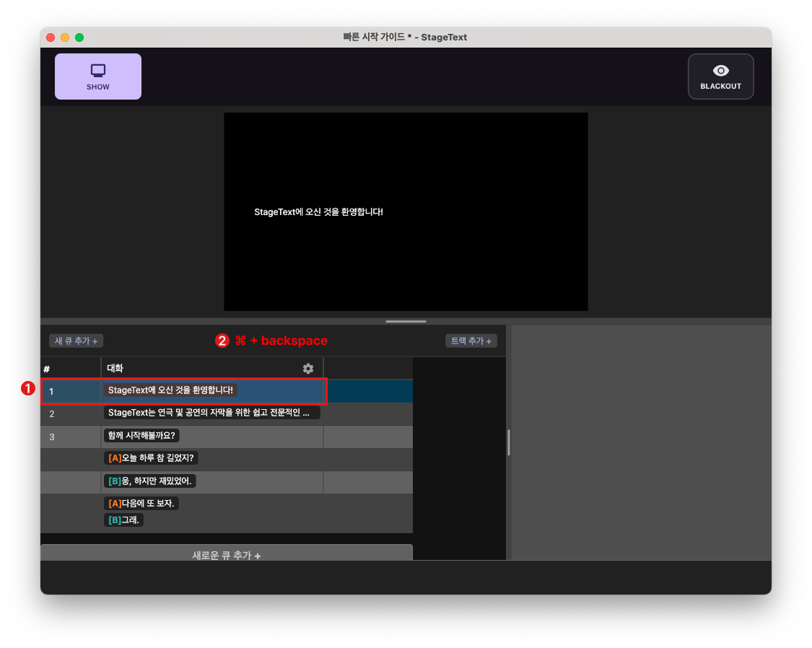Click the # column header

(47, 369)
